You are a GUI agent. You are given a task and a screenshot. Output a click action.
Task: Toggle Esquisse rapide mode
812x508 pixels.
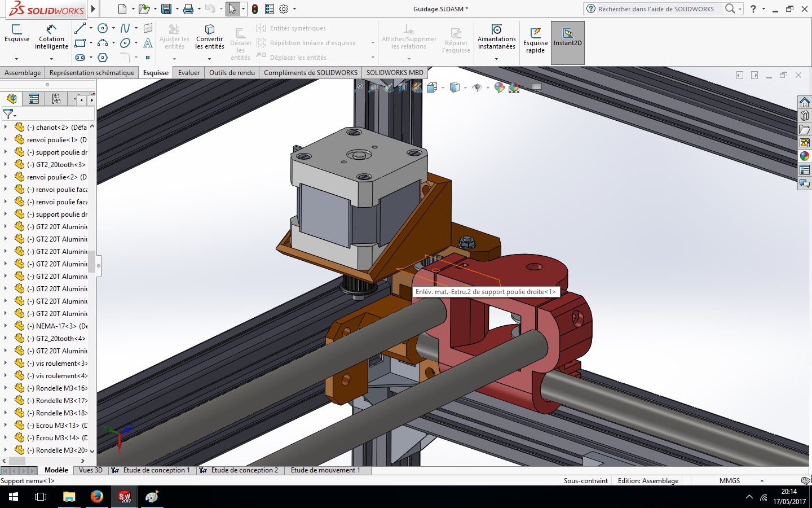point(535,40)
